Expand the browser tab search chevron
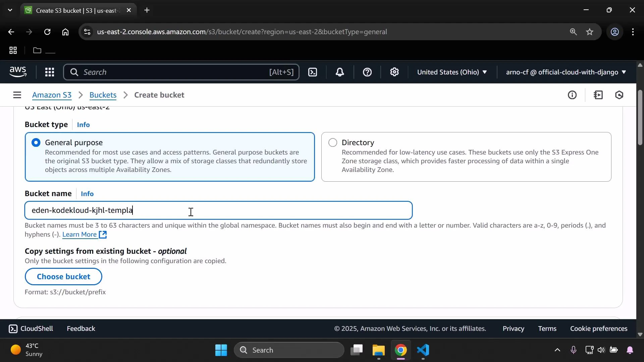The height and width of the screenshot is (362, 644). pyautogui.click(x=10, y=10)
